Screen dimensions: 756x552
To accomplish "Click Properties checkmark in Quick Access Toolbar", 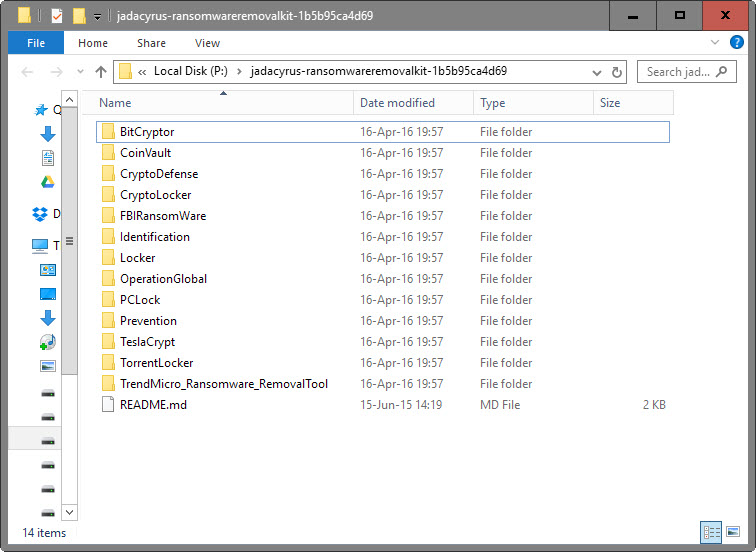I will pyautogui.click(x=57, y=16).
